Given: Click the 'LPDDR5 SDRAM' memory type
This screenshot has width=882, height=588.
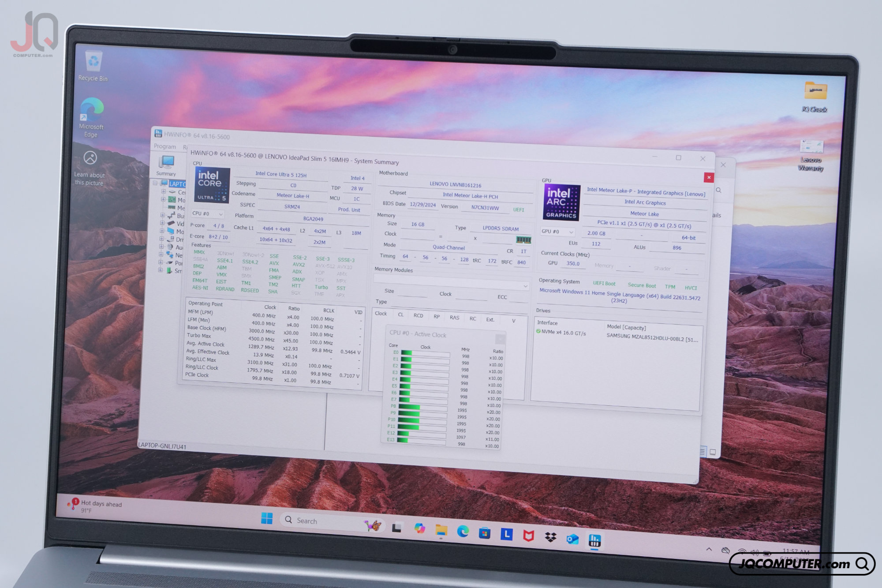Looking at the screenshot, I should point(501,228).
